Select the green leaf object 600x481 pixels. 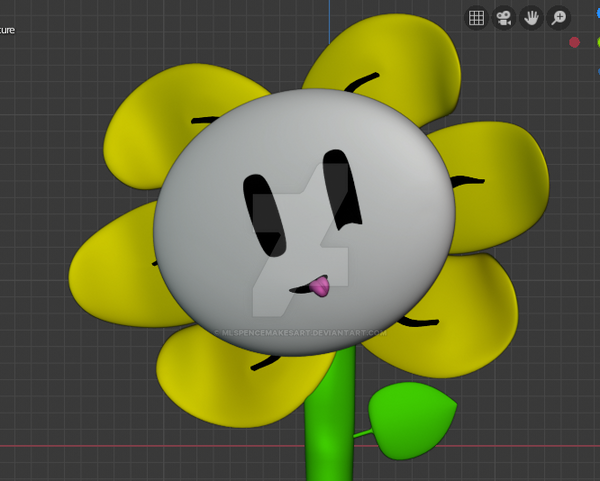(411, 420)
